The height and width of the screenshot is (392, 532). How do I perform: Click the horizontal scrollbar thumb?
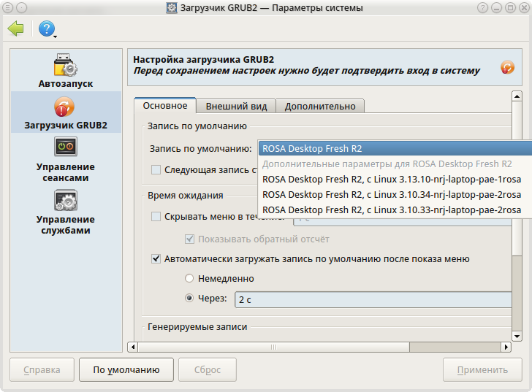click(x=273, y=347)
